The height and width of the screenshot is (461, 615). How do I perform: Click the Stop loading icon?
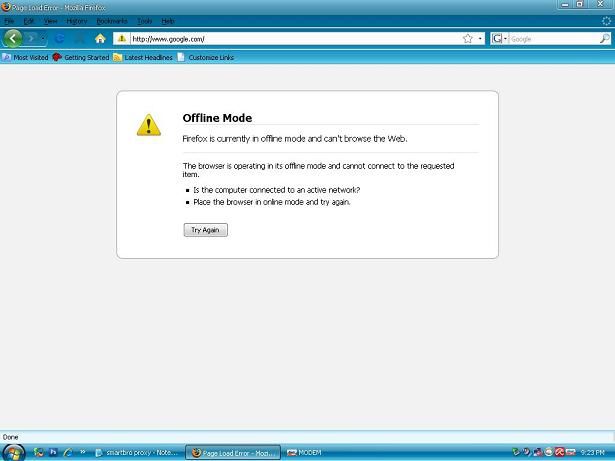80,38
